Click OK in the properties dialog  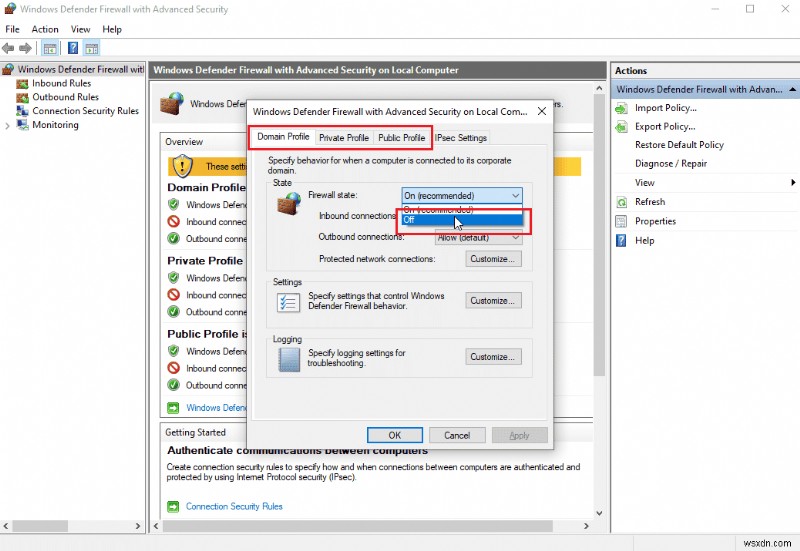tap(395, 436)
